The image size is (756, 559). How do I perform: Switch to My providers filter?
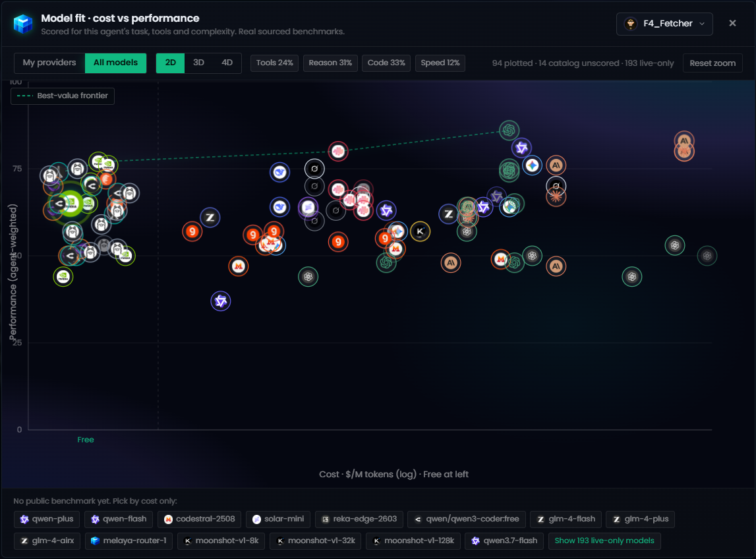tap(49, 63)
